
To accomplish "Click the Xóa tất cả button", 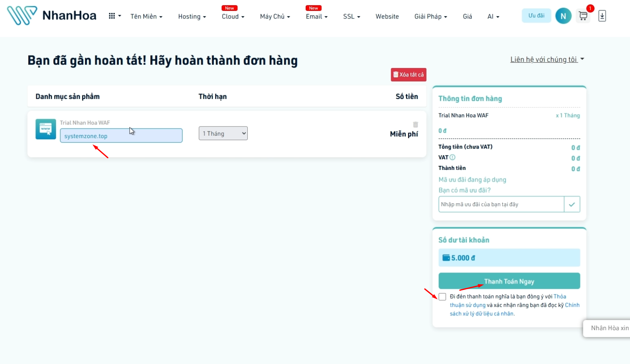I will click(408, 74).
